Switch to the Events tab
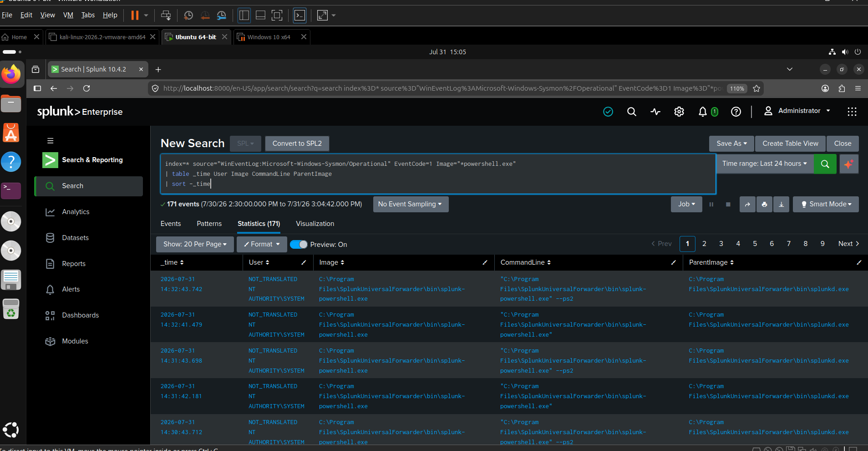Image resolution: width=868 pixels, height=451 pixels. [x=171, y=224]
